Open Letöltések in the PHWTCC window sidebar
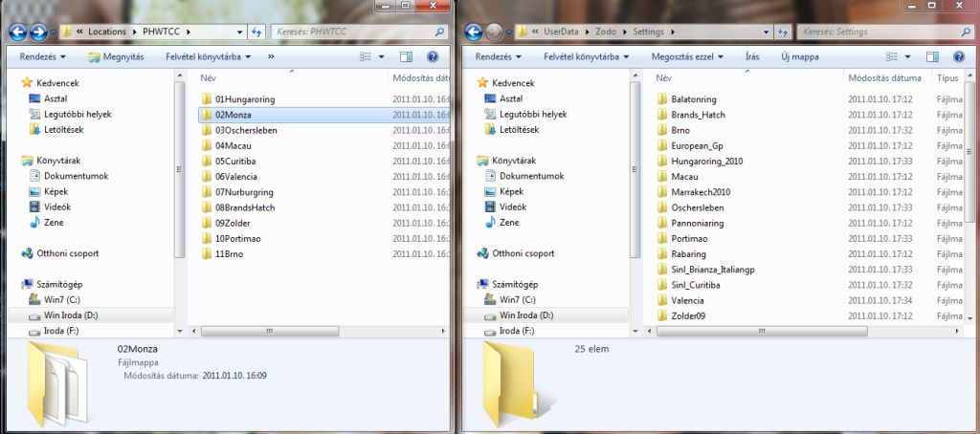The width and height of the screenshot is (980, 434). click(63, 130)
